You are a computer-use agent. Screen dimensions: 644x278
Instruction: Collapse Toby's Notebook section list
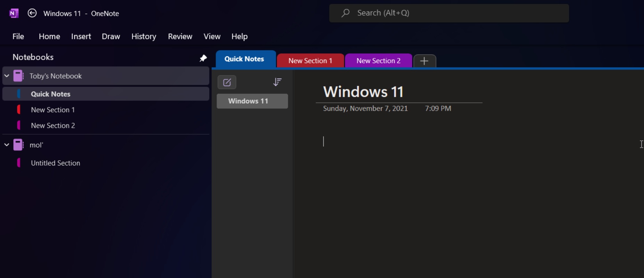7,76
